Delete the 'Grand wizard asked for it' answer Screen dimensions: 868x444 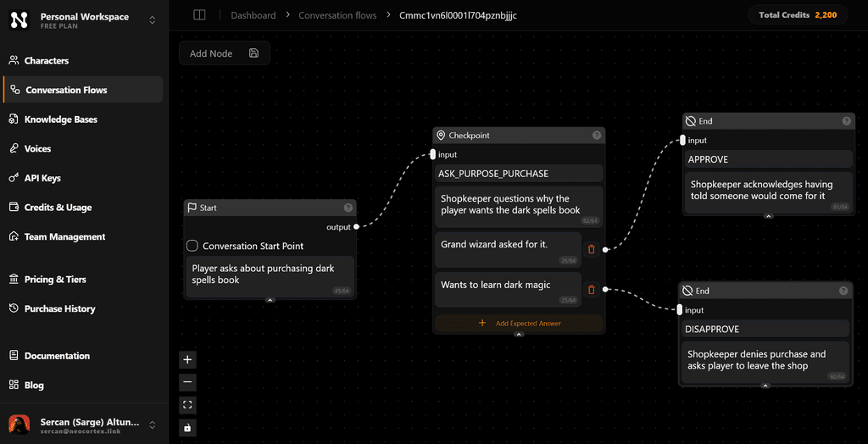pyautogui.click(x=591, y=250)
